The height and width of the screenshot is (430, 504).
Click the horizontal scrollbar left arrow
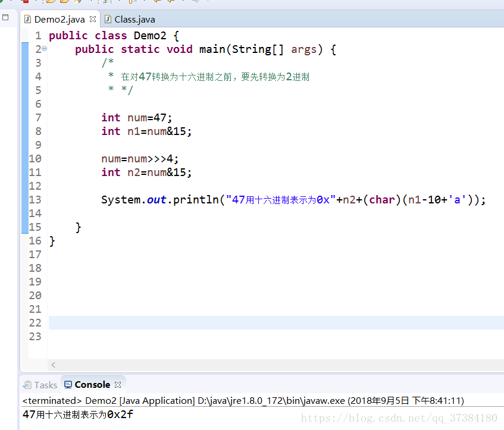pos(54,365)
